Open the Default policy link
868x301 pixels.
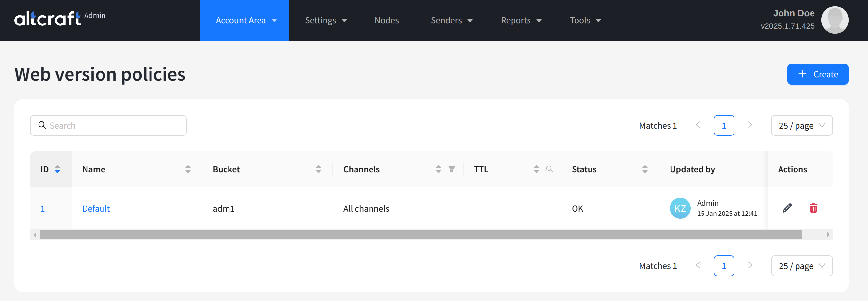pos(96,209)
